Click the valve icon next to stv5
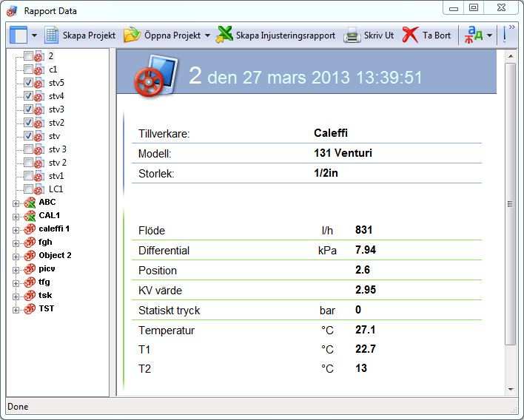Viewport: 524px width, 420px height. pyautogui.click(x=38, y=83)
